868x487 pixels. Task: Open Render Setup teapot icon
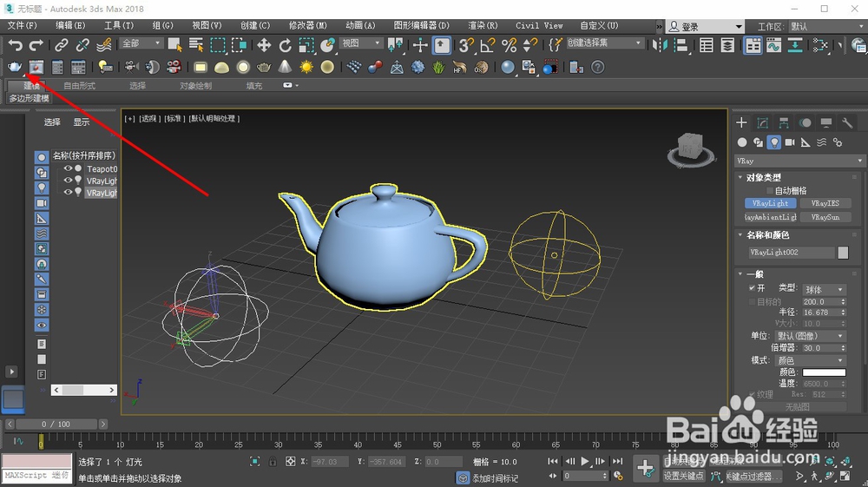[x=15, y=67]
